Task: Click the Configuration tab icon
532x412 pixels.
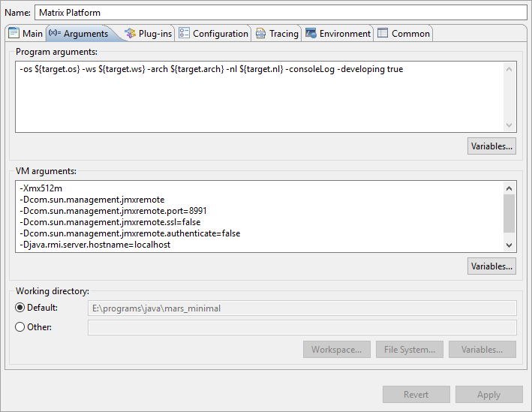Action: pos(185,34)
